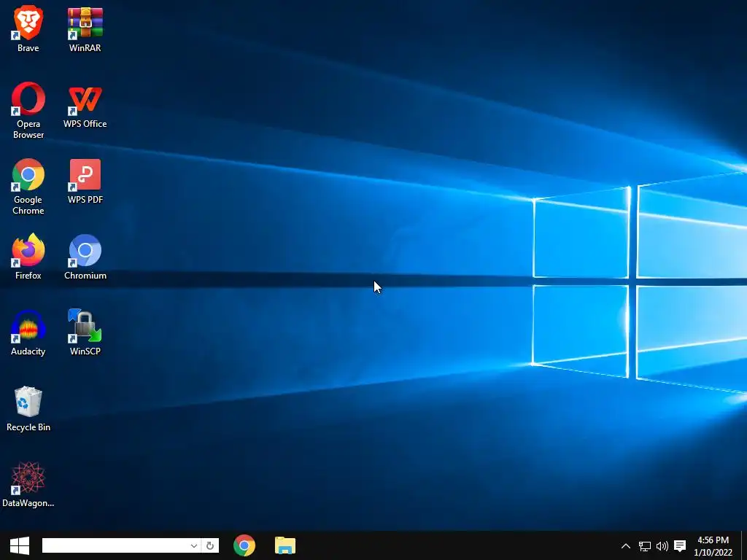The width and height of the screenshot is (747, 560).
Task: Select the Brave browser desktop shortcut
Action: (28, 28)
